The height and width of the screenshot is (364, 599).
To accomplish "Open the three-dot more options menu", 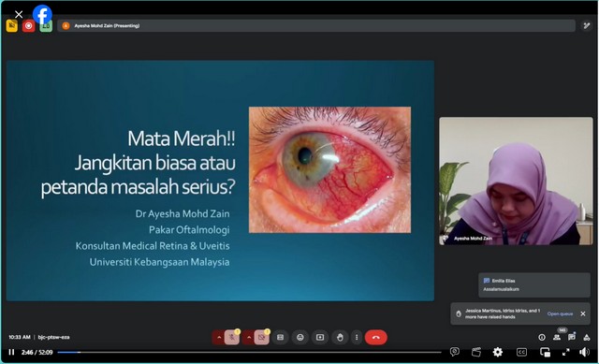I will tap(357, 337).
